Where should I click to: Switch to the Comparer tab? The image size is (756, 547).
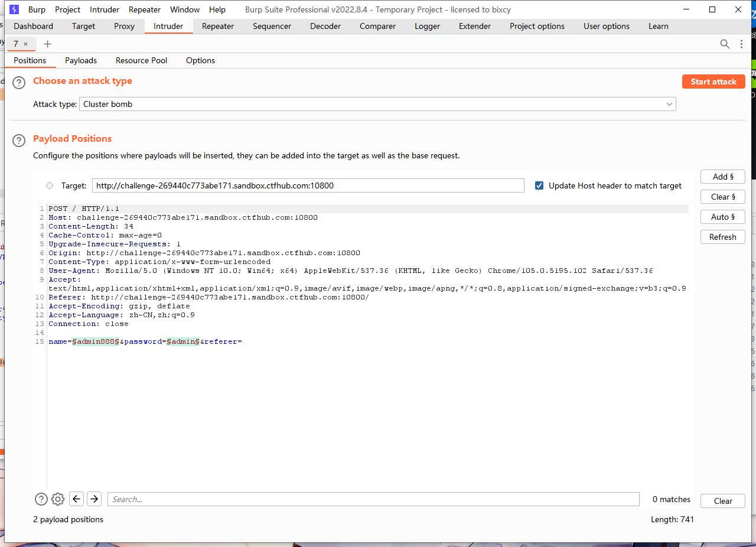pyautogui.click(x=377, y=26)
